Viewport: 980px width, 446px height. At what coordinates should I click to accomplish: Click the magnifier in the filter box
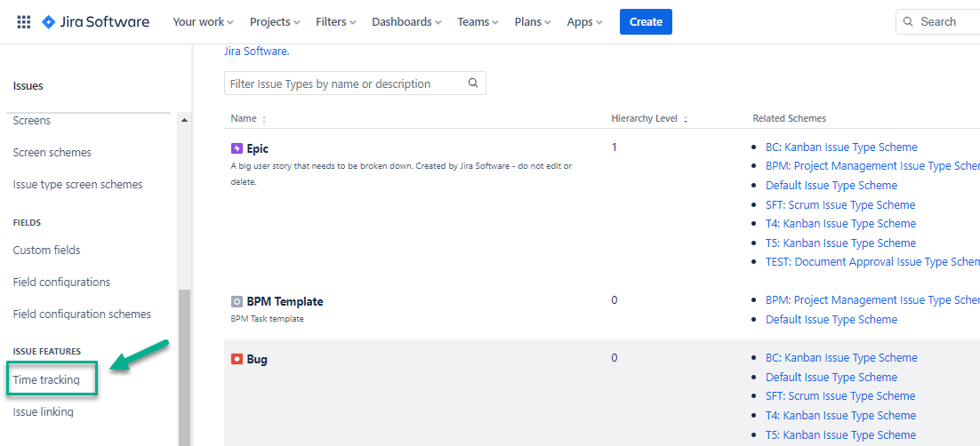[473, 84]
